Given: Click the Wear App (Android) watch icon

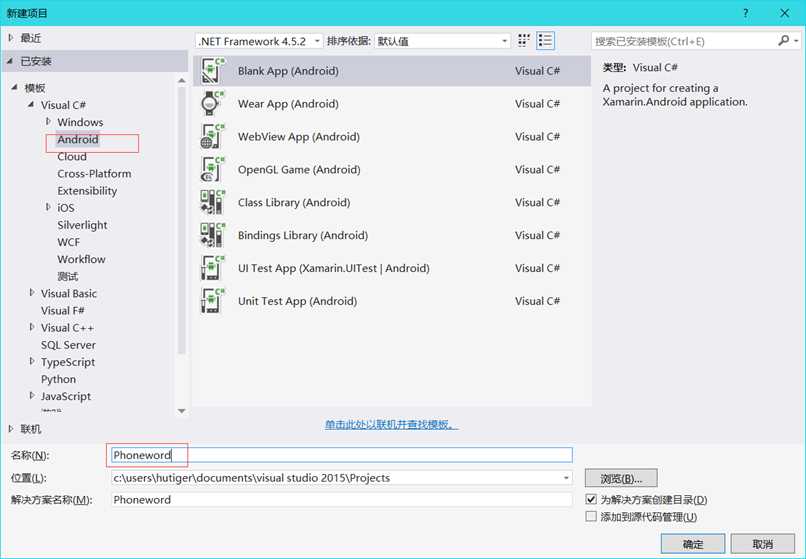Looking at the screenshot, I should (x=213, y=103).
